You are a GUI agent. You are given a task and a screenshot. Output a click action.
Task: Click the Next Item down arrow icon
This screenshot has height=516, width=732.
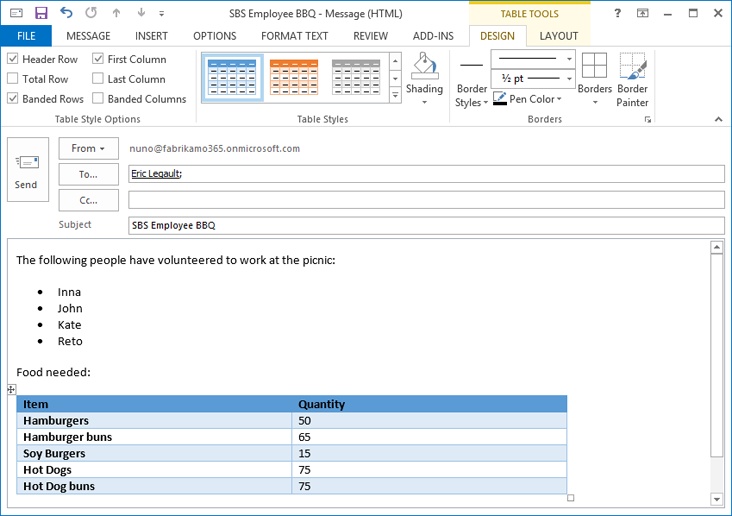point(141,13)
